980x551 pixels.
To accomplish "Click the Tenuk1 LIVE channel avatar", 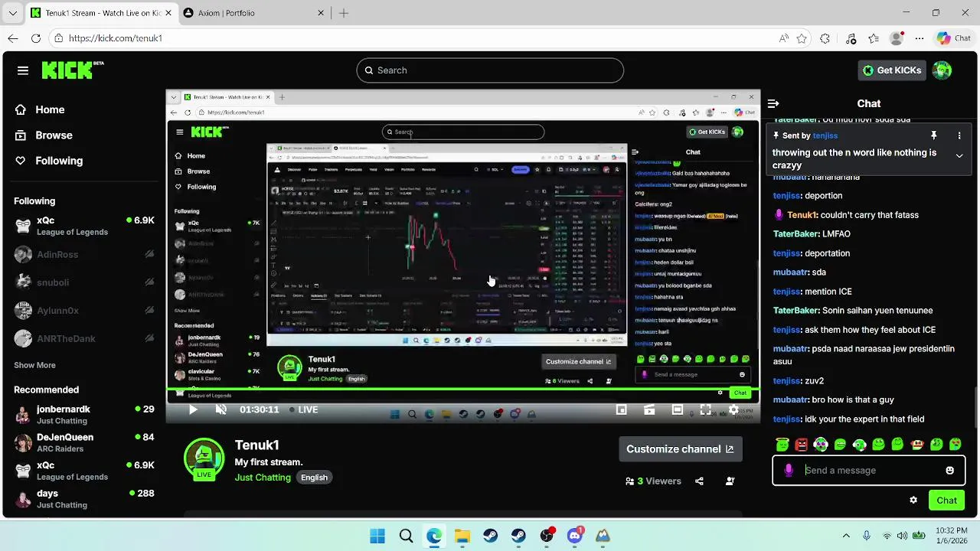I will point(204,458).
